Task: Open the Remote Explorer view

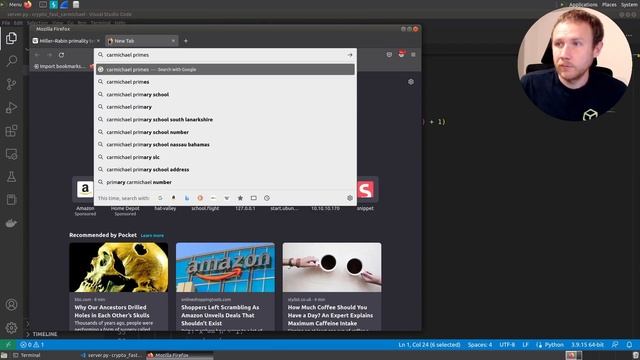Action: coord(11,154)
